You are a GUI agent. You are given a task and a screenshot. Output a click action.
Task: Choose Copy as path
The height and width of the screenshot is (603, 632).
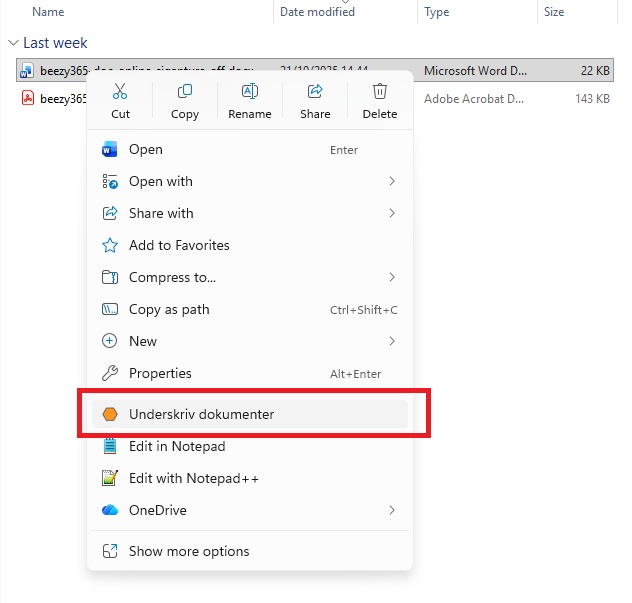point(169,309)
